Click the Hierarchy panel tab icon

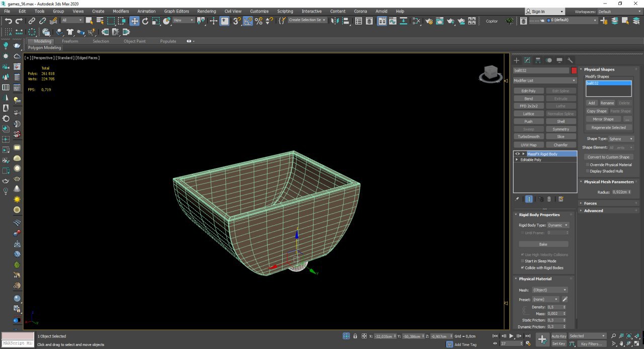538,60
